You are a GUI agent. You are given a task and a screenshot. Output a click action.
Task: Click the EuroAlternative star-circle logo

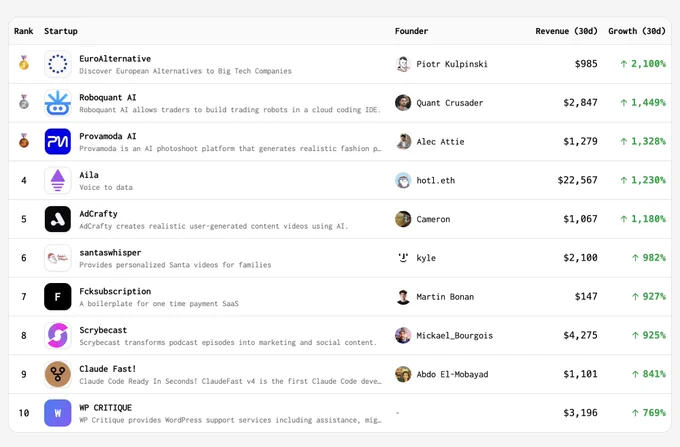click(x=58, y=64)
